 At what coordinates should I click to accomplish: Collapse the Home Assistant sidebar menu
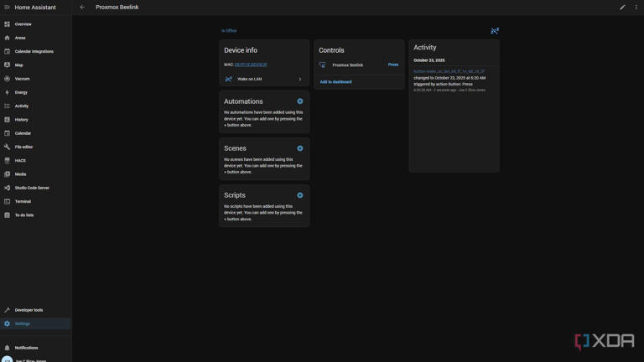tap(7, 8)
